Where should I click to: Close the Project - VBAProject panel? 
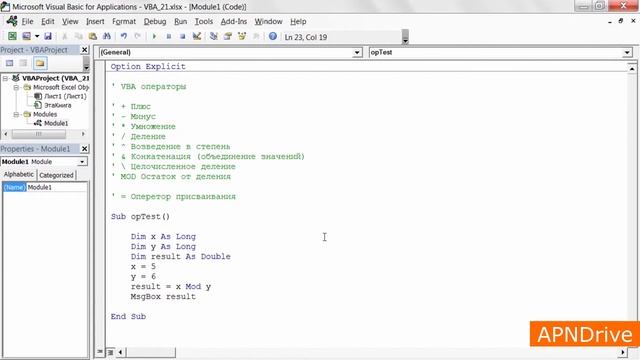pos(84,50)
